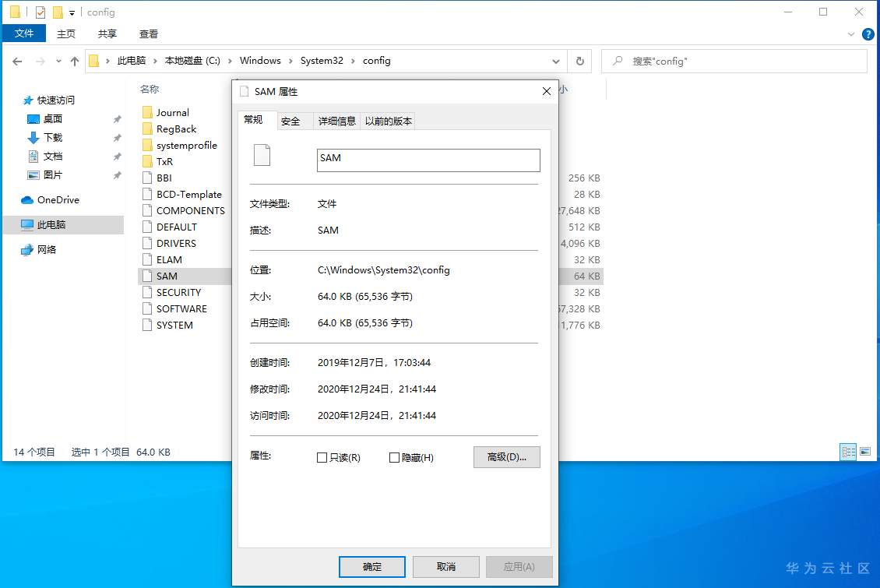Enable the Read-only (只读) checkbox
The height and width of the screenshot is (588, 880).
coord(322,458)
